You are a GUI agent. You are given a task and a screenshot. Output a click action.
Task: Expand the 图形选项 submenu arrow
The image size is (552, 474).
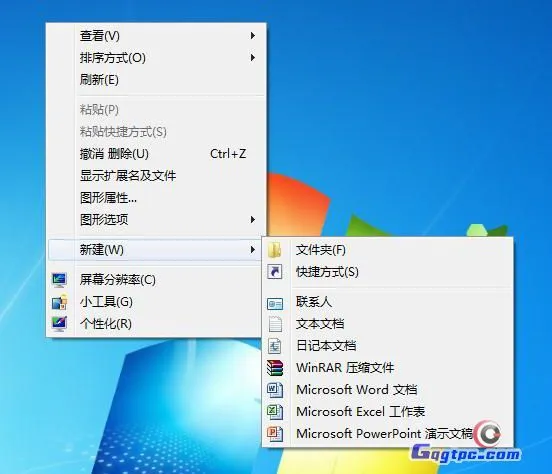pyautogui.click(x=252, y=219)
